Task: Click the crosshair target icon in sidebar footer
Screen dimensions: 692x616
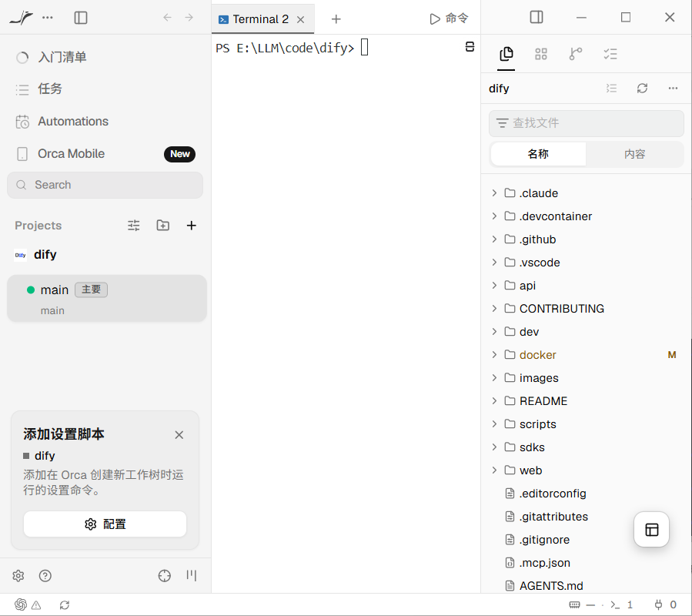Action: [x=164, y=576]
